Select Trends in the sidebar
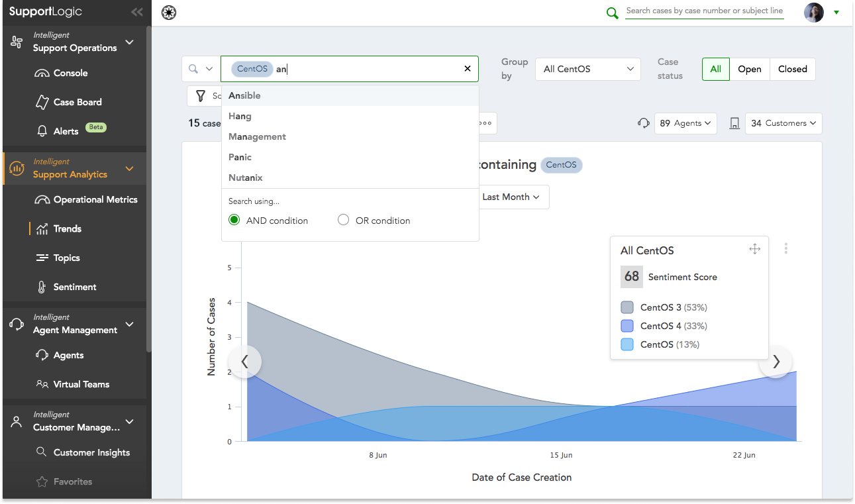The height and width of the screenshot is (504, 855). pos(58,228)
